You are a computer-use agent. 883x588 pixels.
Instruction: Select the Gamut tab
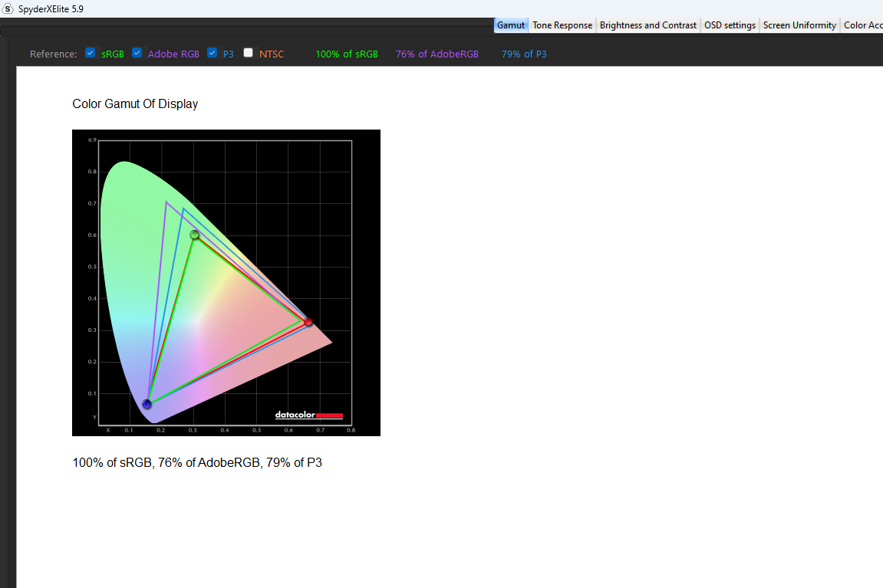tap(511, 25)
